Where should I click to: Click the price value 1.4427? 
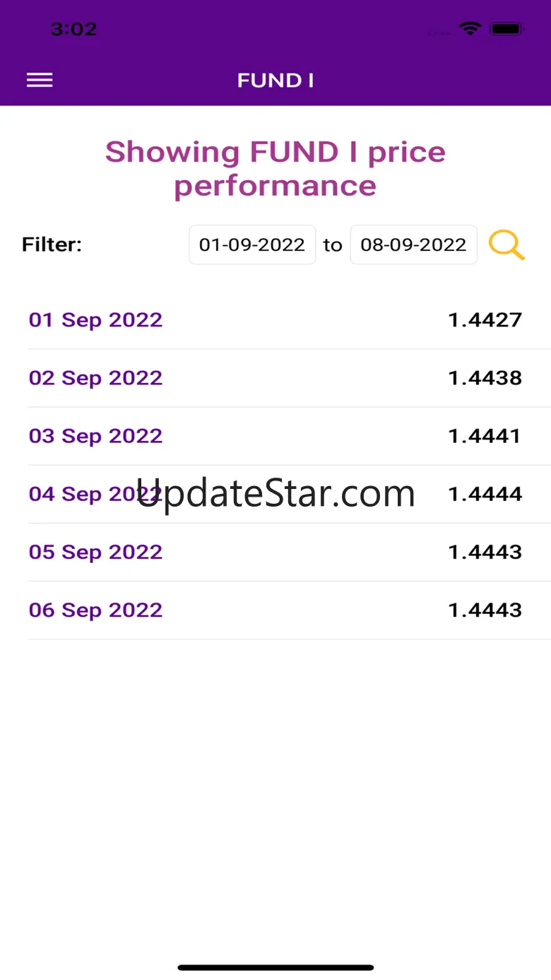[485, 320]
